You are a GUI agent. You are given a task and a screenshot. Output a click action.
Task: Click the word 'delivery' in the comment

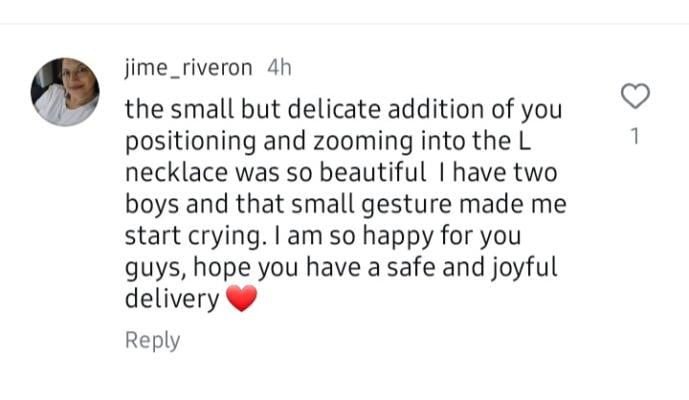(x=172, y=299)
